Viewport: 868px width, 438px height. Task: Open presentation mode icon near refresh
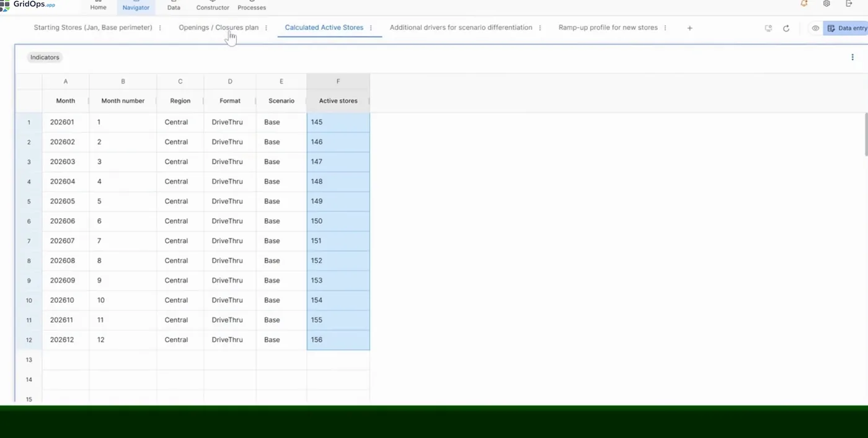coord(768,28)
